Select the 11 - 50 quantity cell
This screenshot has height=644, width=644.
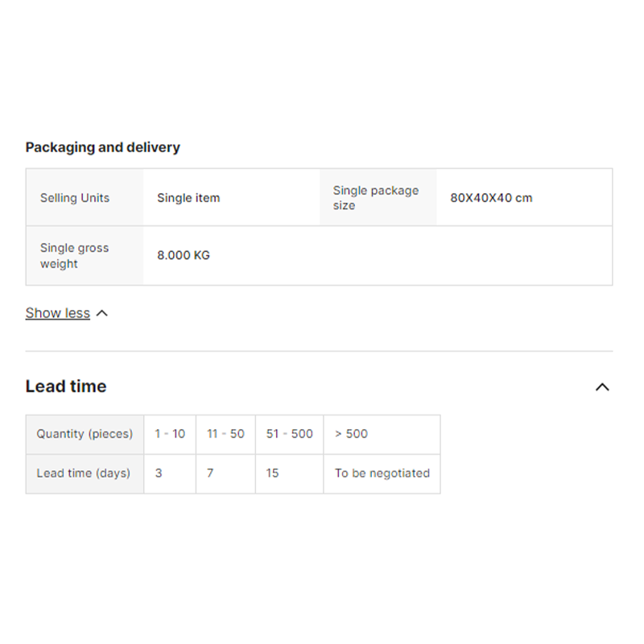(225, 434)
